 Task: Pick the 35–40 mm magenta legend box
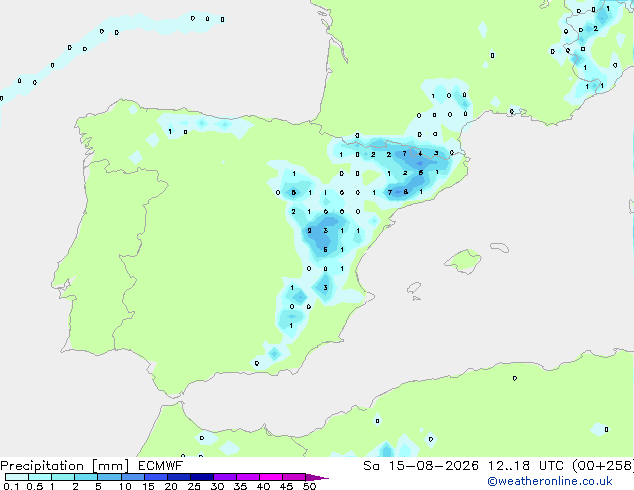pos(247,477)
